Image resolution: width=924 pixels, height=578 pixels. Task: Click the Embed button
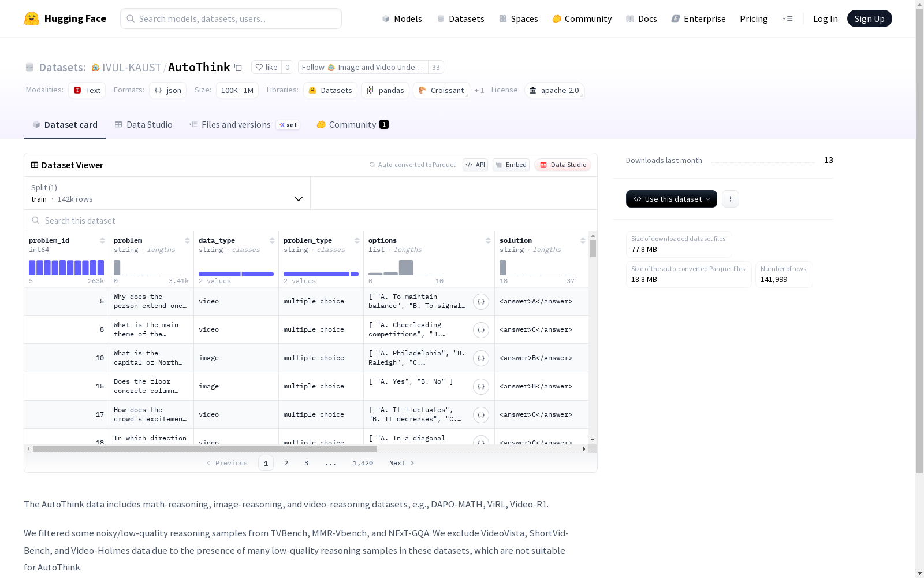tap(511, 165)
